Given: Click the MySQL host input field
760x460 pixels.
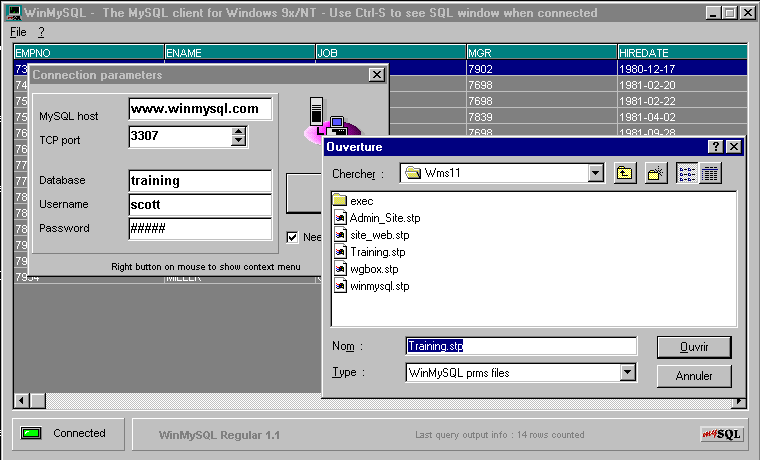Looking at the screenshot, I should pos(200,109).
